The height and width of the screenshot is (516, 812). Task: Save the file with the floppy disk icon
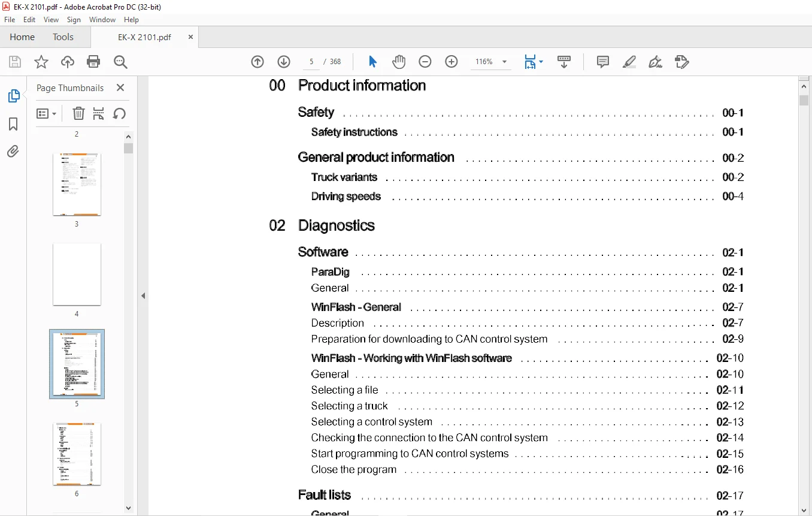coord(15,62)
